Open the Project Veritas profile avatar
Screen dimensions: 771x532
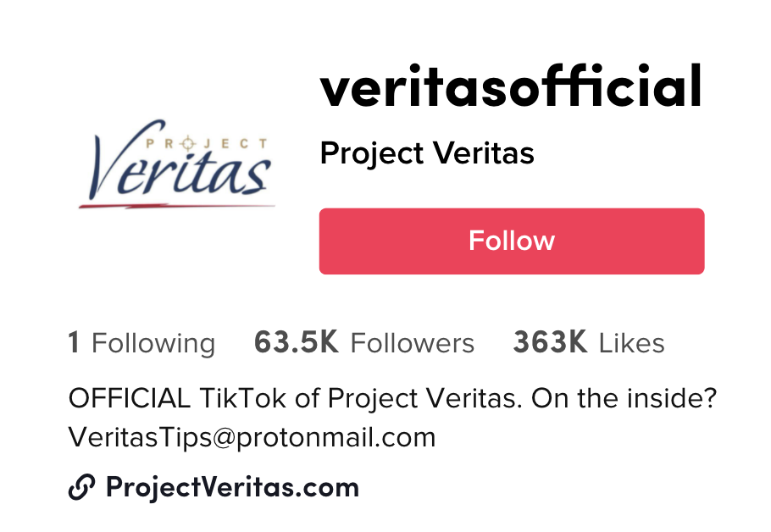pyautogui.click(x=176, y=164)
